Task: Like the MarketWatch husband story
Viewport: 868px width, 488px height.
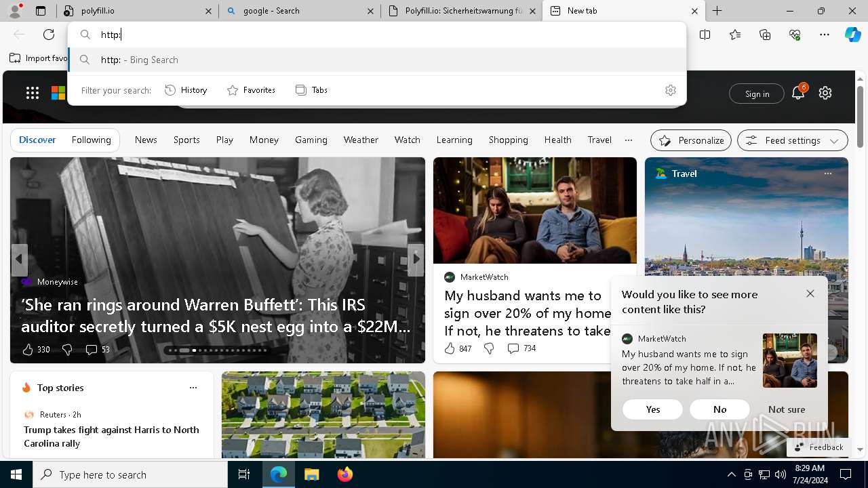Action: click(450, 348)
